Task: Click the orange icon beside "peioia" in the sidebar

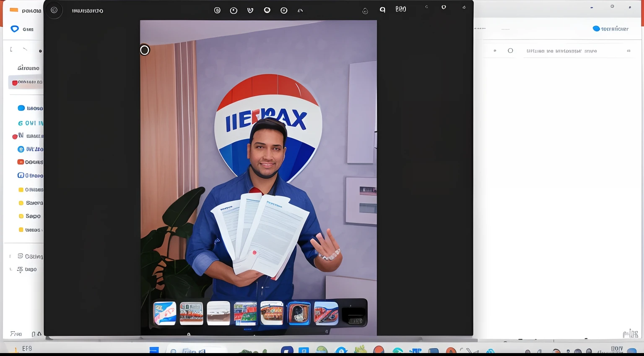Action: tap(14, 10)
